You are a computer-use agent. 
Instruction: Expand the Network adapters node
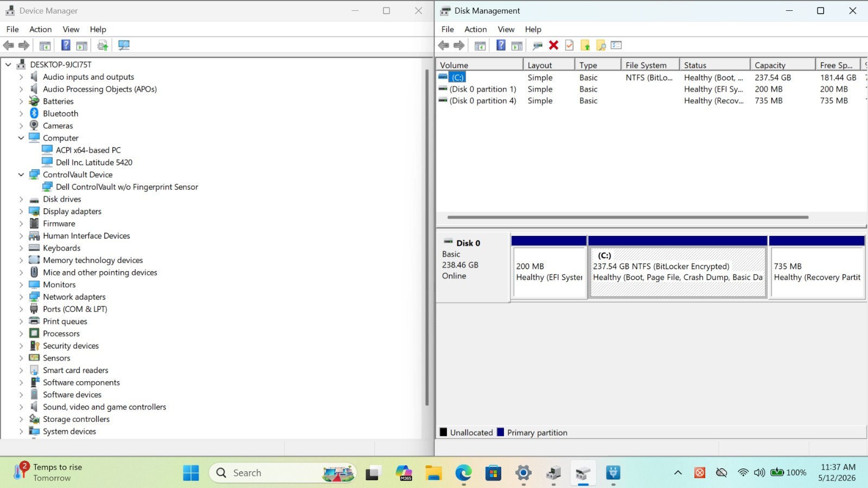21,297
